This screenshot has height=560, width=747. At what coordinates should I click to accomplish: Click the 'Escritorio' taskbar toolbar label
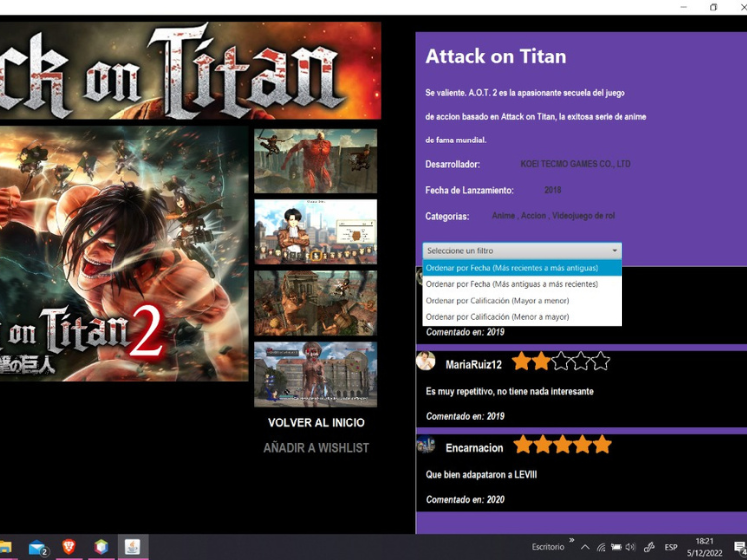(548, 548)
